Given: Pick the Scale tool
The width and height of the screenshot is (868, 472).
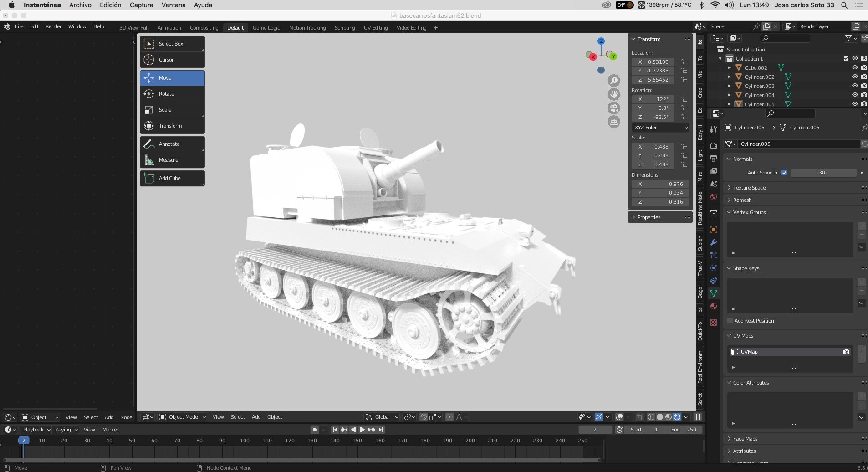Looking at the screenshot, I should tap(172, 110).
